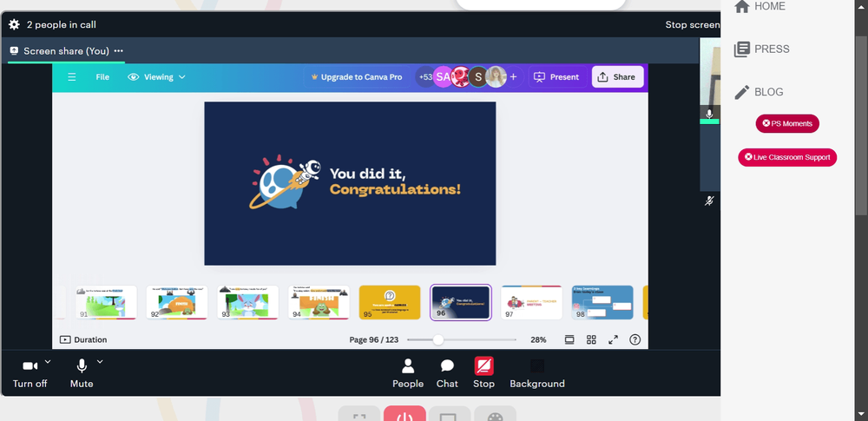Select slide 91 thumbnail

click(106, 302)
